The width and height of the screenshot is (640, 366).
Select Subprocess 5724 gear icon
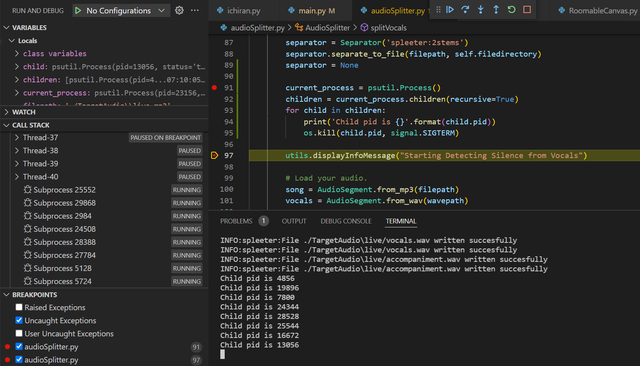(27, 281)
